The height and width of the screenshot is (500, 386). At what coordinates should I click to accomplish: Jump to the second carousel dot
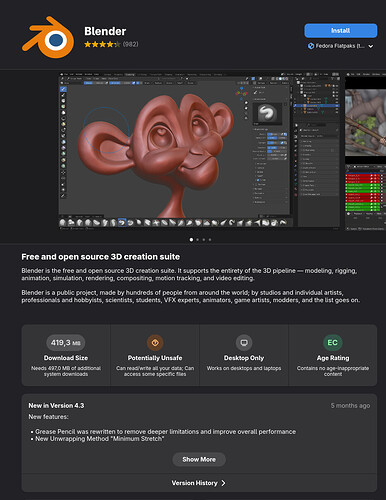tap(198, 239)
